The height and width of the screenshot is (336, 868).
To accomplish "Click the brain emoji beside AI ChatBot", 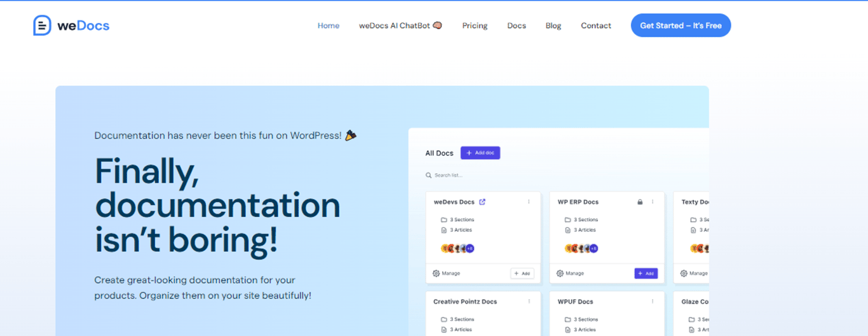I will [437, 25].
